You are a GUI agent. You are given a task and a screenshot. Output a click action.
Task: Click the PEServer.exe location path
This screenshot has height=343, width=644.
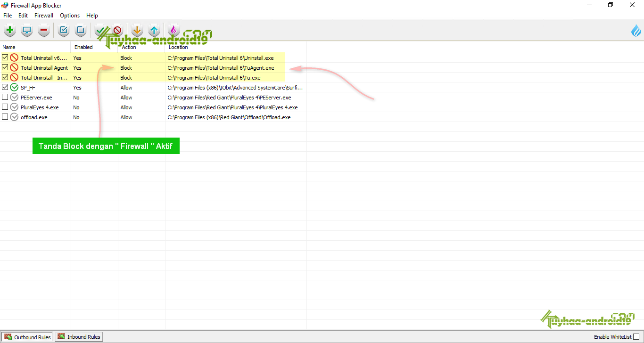229,98
